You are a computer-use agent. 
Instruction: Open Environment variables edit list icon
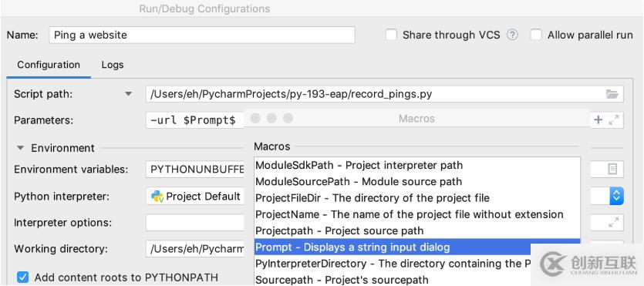(x=612, y=169)
